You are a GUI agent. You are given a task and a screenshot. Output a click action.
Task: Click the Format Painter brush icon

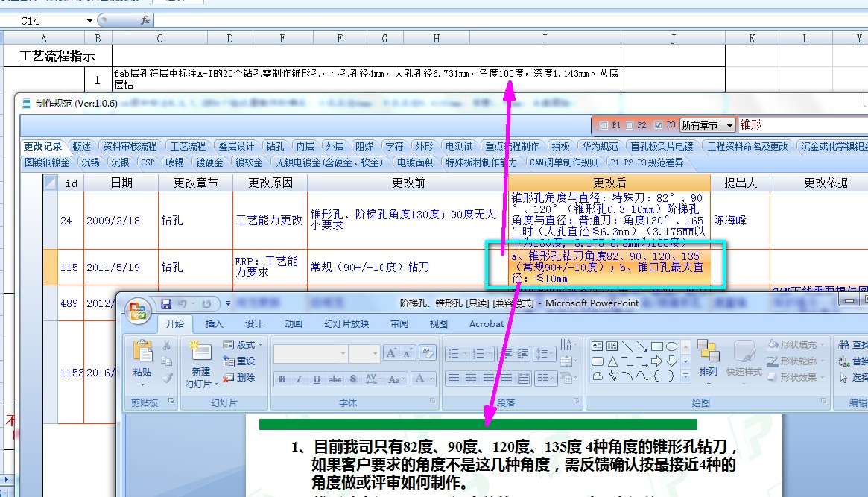(x=167, y=378)
